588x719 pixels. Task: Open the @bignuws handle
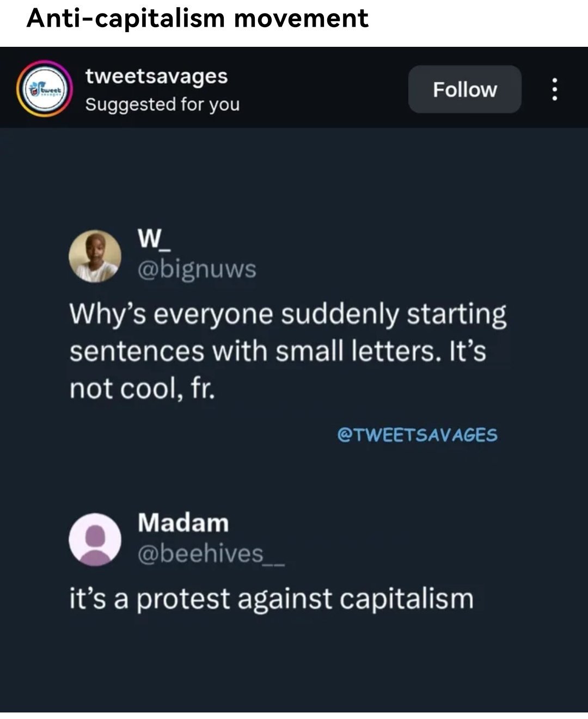[x=197, y=269]
